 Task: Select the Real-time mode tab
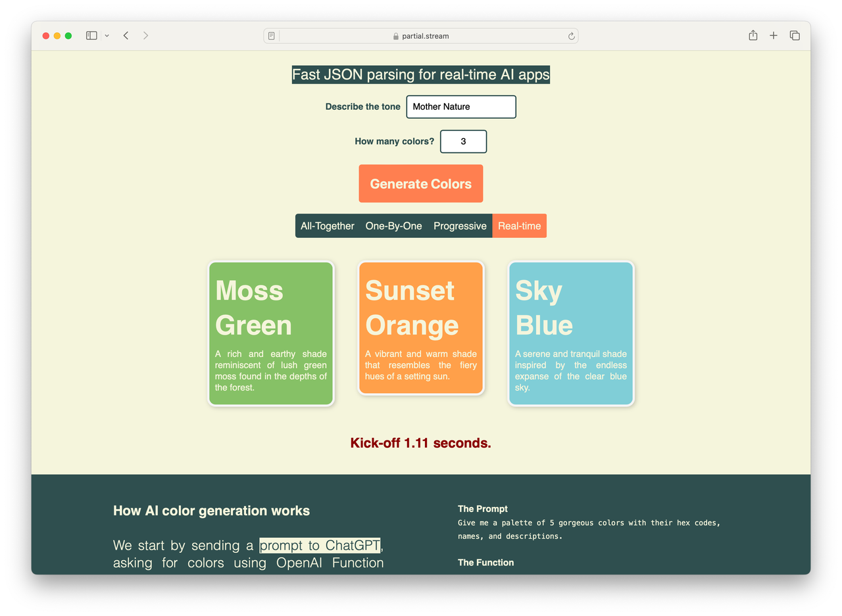coord(520,225)
